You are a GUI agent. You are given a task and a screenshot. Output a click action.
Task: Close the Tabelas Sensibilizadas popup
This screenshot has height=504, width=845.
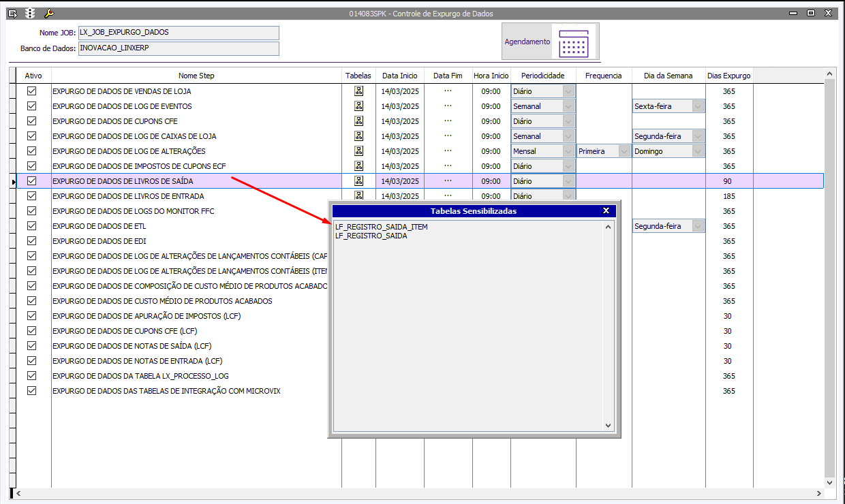click(x=606, y=211)
